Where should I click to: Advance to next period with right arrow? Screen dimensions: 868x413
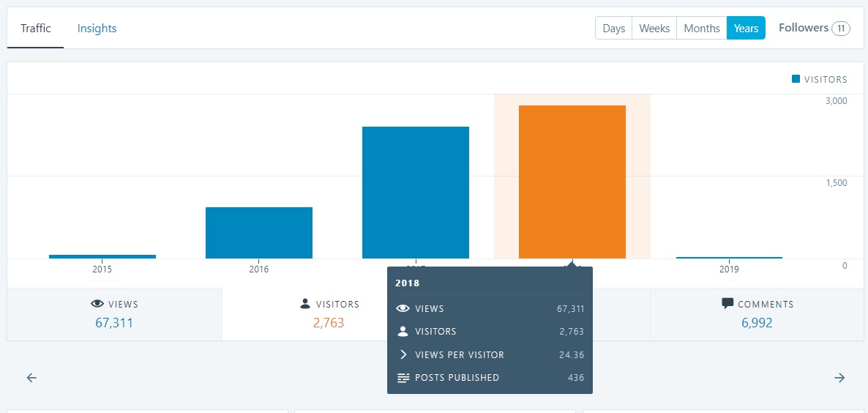(x=839, y=378)
